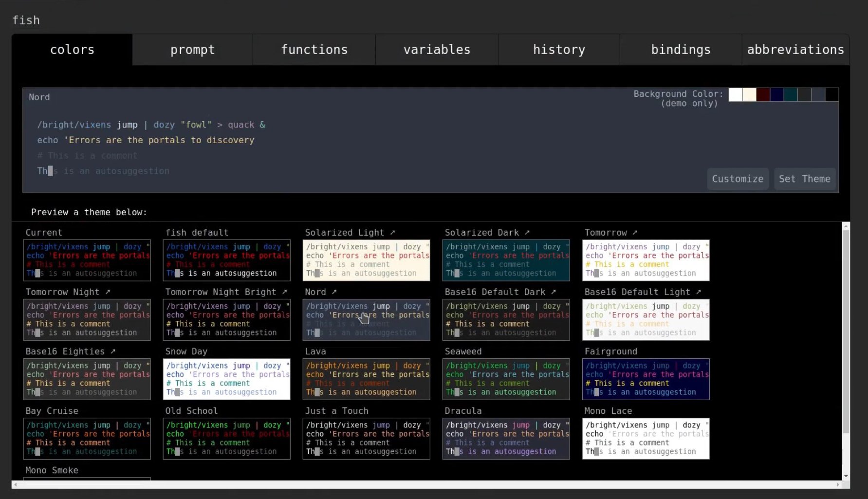Show the history tab
Screen dimensions: 868x499
click(x=559, y=50)
